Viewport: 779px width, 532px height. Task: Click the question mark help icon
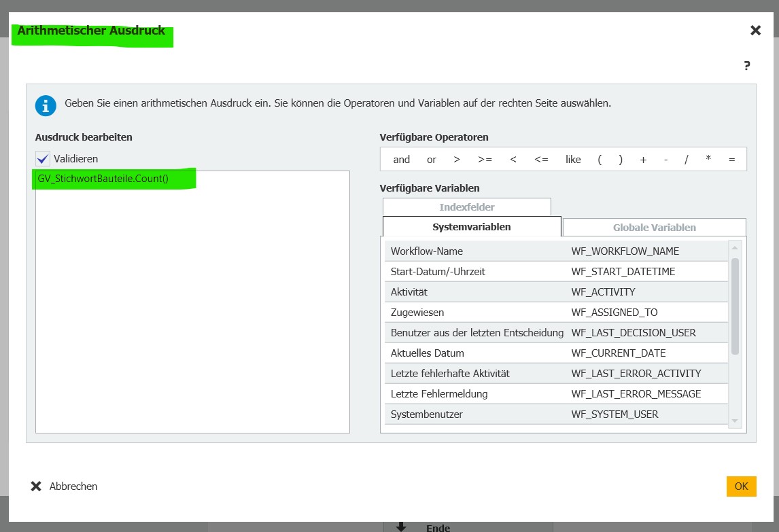[x=746, y=66]
